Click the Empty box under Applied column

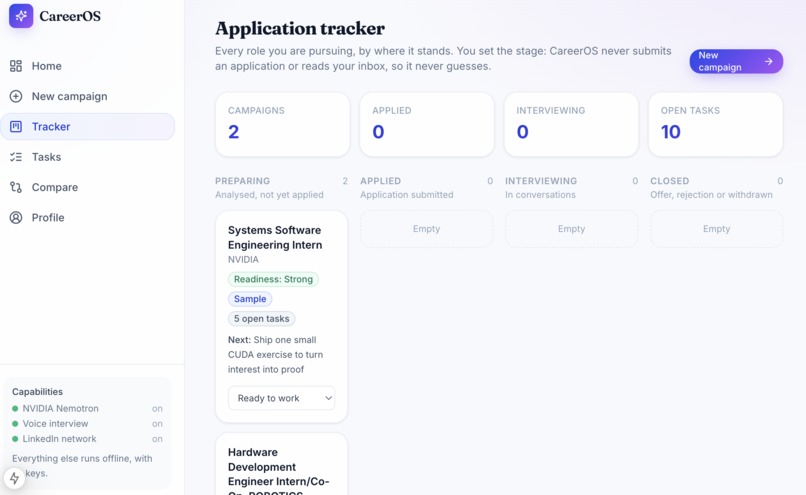click(426, 229)
